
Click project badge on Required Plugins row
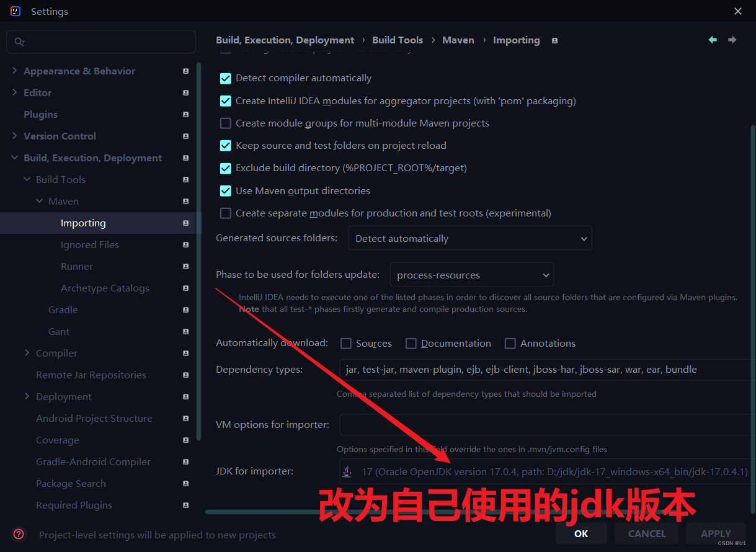pos(185,505)
